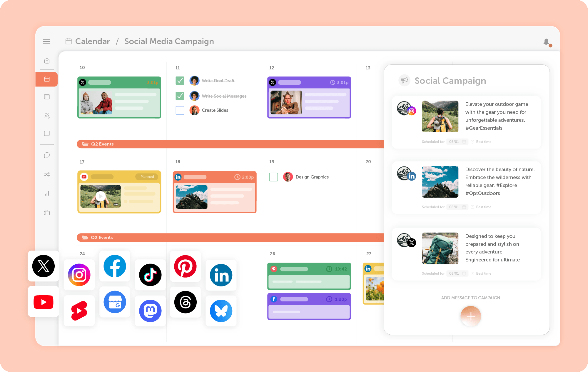Enable Best time for #OptOutdoors message
This screenshot has width=588, height=372.
point(481,207)
